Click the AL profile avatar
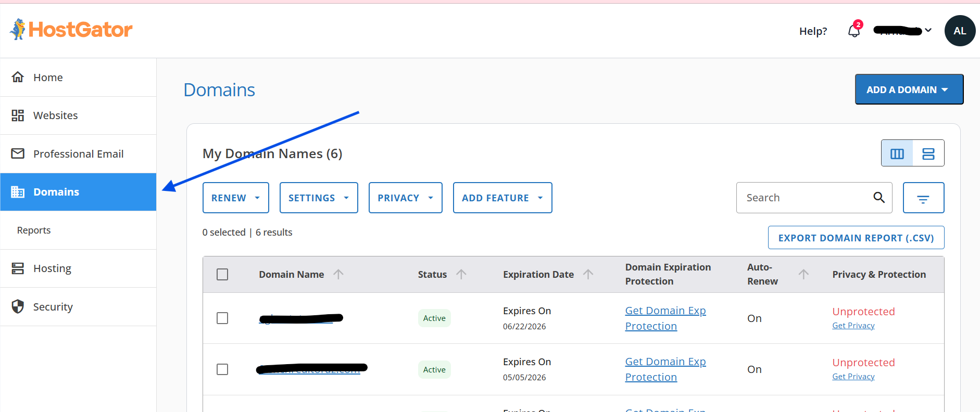This screenshot has height=412, width=980. (960, 31)
